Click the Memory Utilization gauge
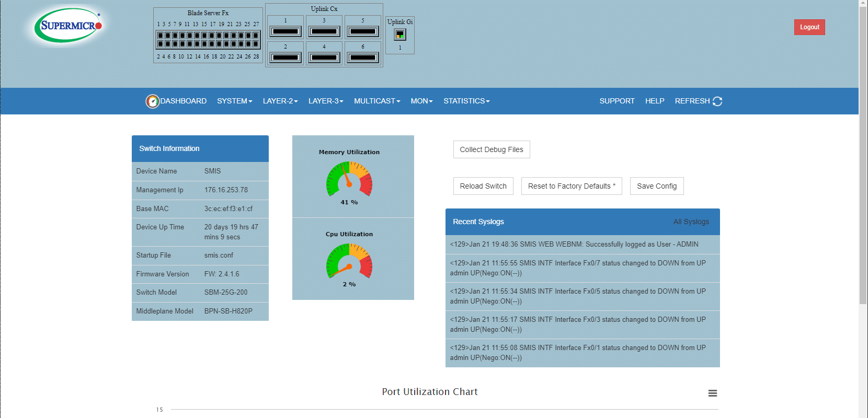 click(349, 179)
